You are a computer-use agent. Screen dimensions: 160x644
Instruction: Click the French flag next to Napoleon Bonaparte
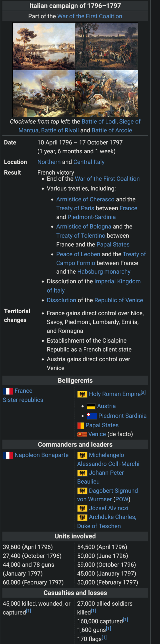pos(8,455)
